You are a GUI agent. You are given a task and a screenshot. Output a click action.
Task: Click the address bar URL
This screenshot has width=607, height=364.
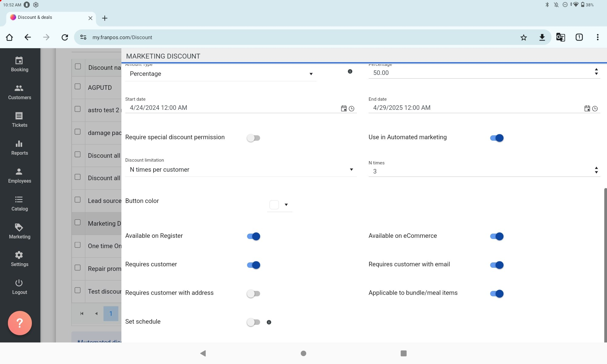pyautogui.click(x=122, y=37)
